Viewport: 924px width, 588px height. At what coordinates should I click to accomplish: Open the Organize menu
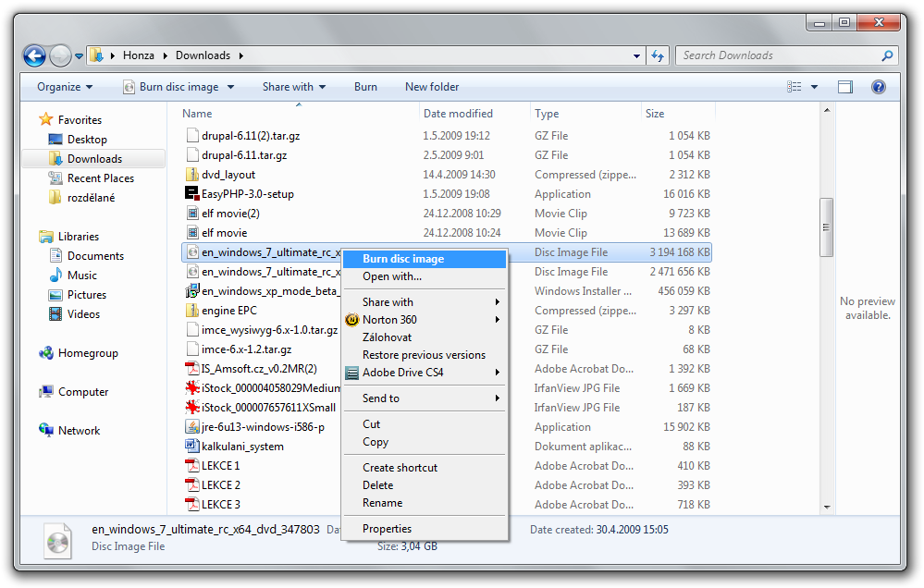click(65, 87)
